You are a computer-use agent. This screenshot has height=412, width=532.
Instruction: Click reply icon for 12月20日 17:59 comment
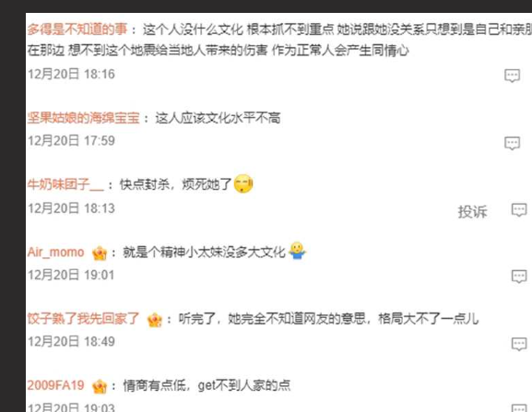coord(512,143)
